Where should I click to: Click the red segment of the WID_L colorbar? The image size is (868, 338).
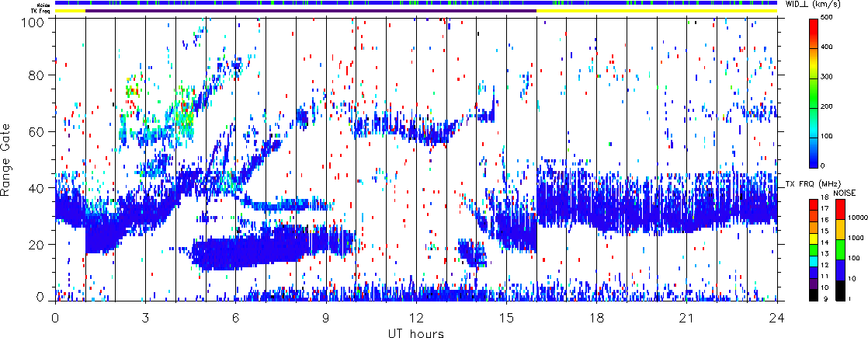[814, 31]
